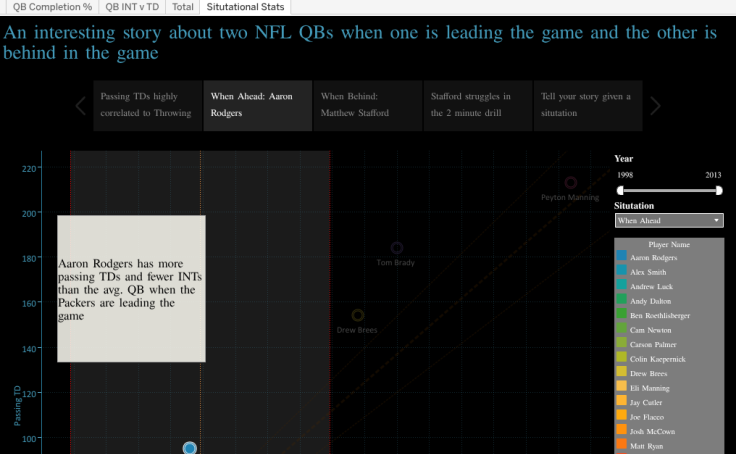Open the QB INT v TD tab
This screenshot has height=454, width=736.
click(132, 7)
